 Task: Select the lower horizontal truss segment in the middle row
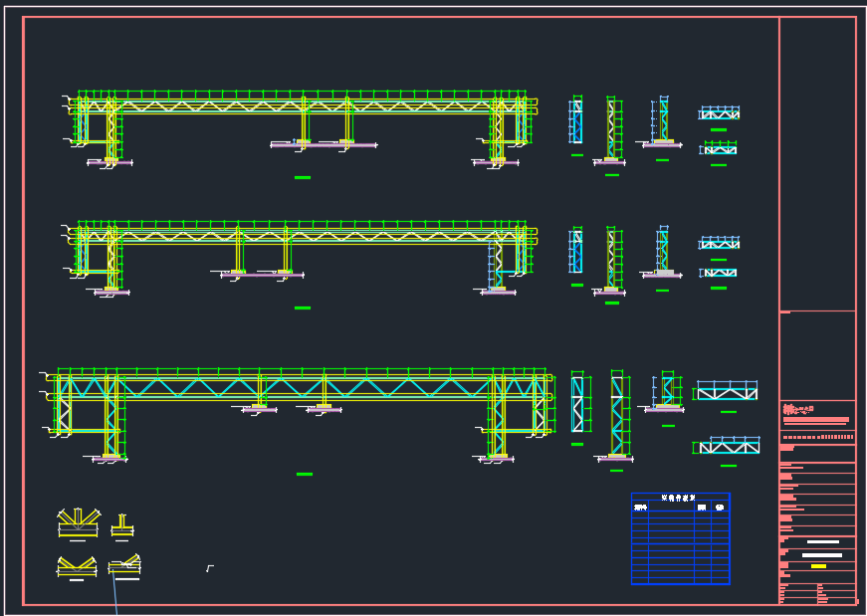[718, 273]
